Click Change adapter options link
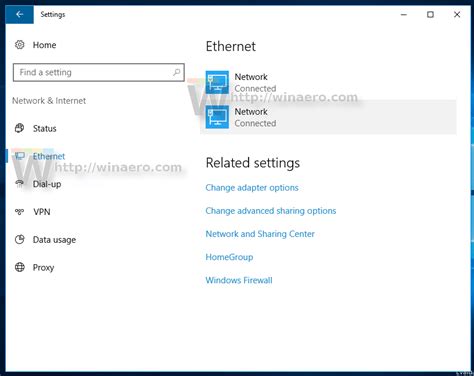This screenshot has height=376, width=474. tap(252, 188)
